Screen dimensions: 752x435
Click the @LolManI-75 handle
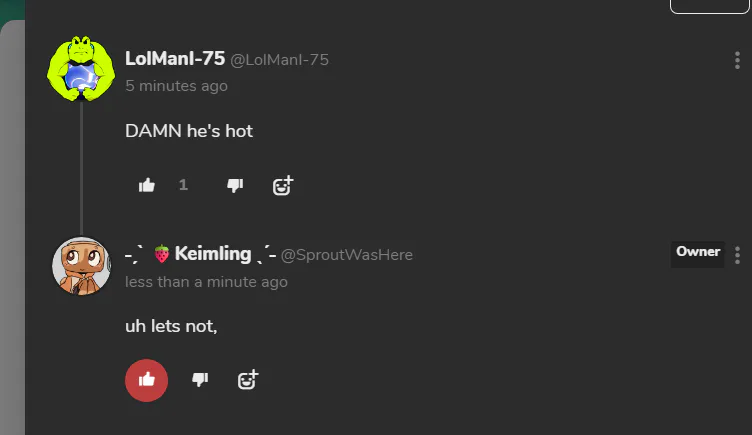pyautogui.click(x=280, y=60)
